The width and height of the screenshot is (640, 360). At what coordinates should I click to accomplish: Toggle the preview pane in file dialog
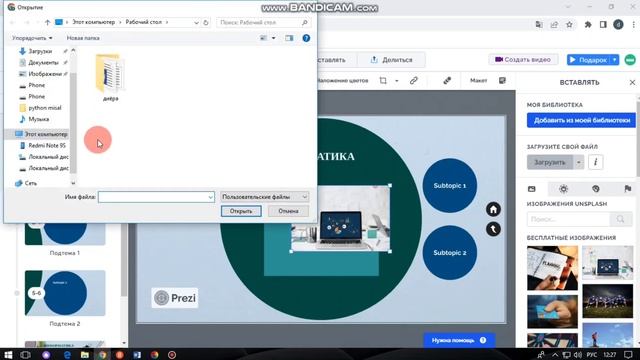coord(289,38)
